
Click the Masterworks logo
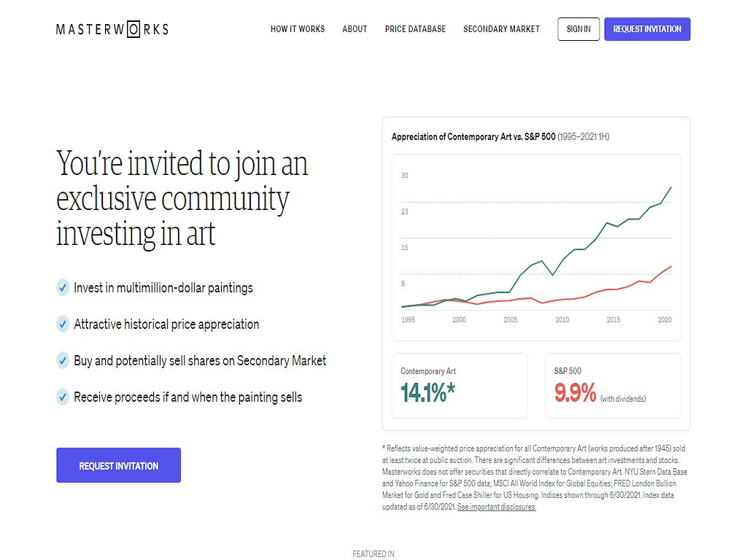point(112,29)
